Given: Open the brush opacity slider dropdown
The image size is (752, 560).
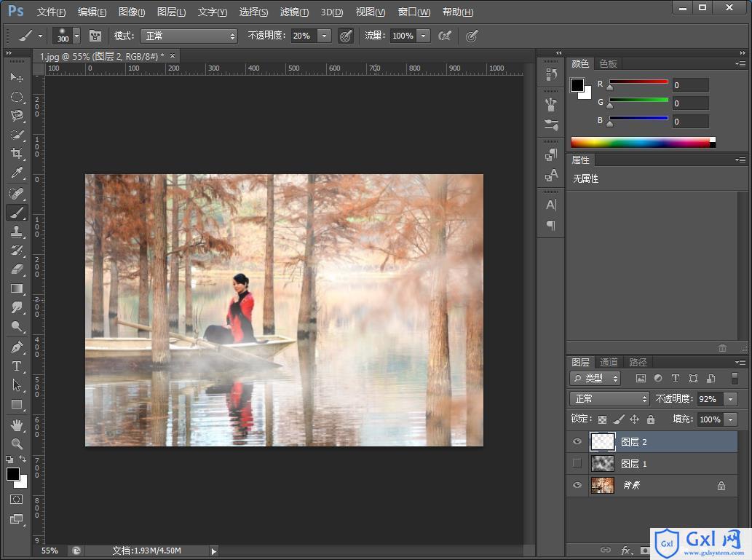Looking at the screenshot, I should pos(324,36).
